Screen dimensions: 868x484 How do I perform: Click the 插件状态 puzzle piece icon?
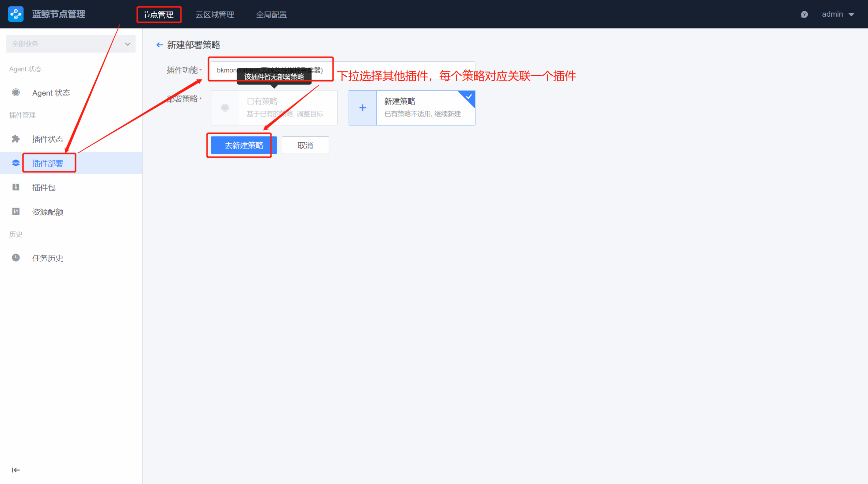16,139
